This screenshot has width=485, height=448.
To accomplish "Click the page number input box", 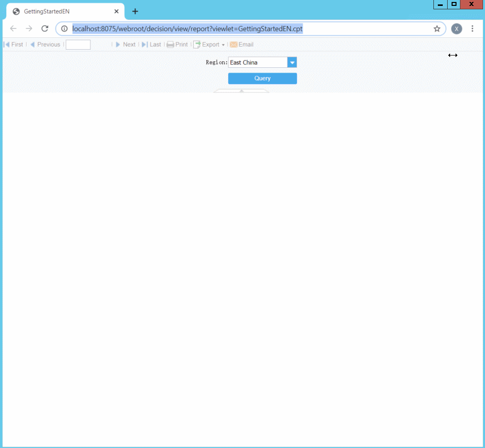I will pos(78,44).
